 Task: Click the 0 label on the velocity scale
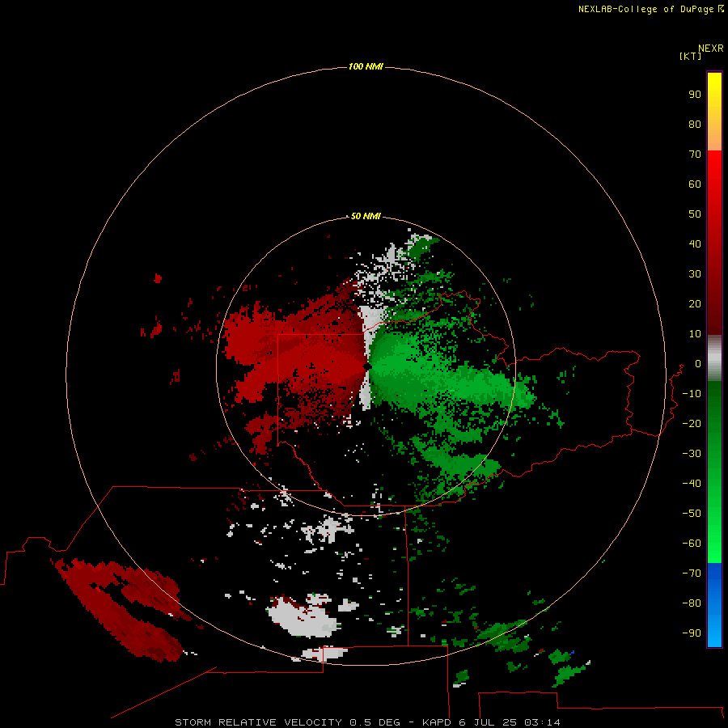(x=698, y=364)
